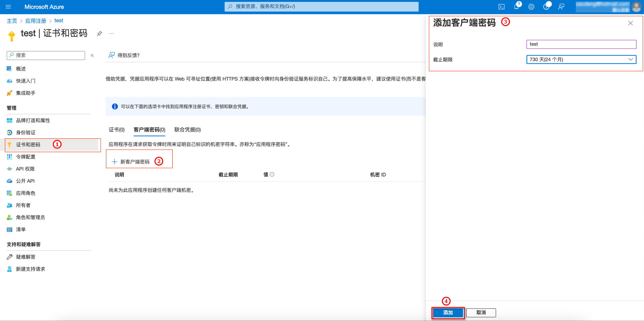Click the 取消 button
The image size is (644, 321).
(481, 312)
